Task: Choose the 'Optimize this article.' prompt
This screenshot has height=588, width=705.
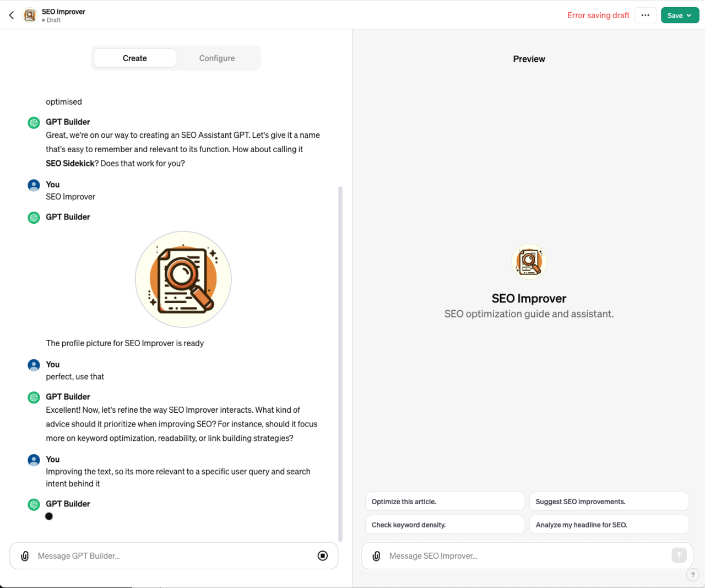Action: (445, 501)
